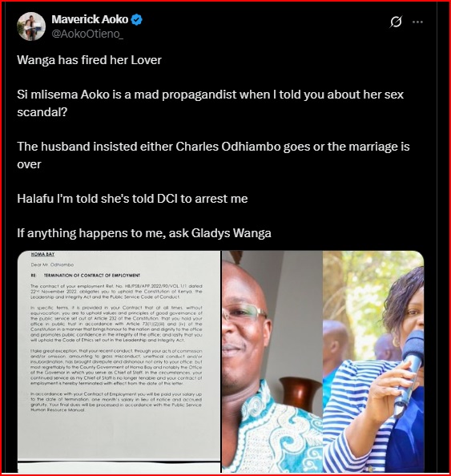The height and width of the screenshot is (476, 451).
Task: Click the 'TERMINATION OF CONTRACT OF EMPLOYMENT' heading
Action: [92, 276]
